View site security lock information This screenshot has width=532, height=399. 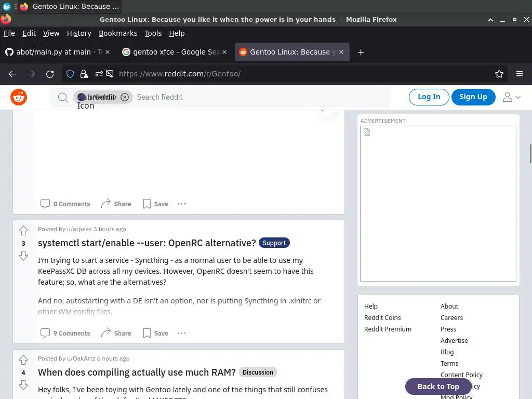pos(84,74)
